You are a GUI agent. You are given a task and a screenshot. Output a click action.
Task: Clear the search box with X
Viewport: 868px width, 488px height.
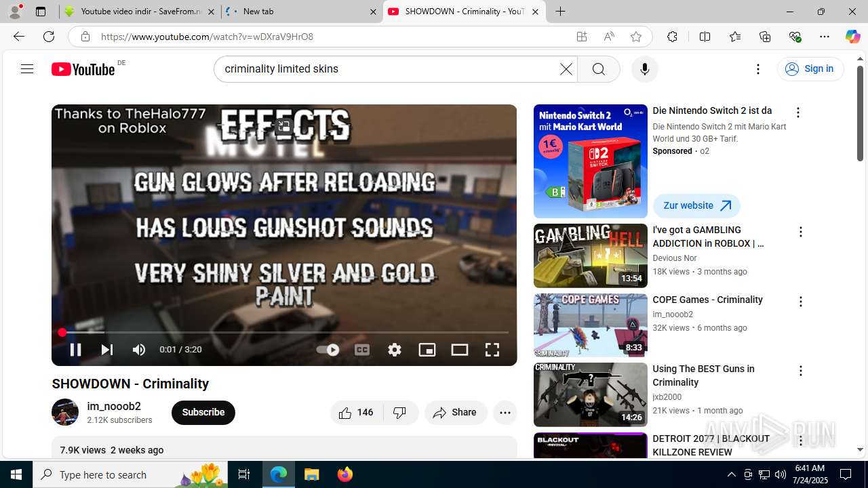click(x=566, y=69)
